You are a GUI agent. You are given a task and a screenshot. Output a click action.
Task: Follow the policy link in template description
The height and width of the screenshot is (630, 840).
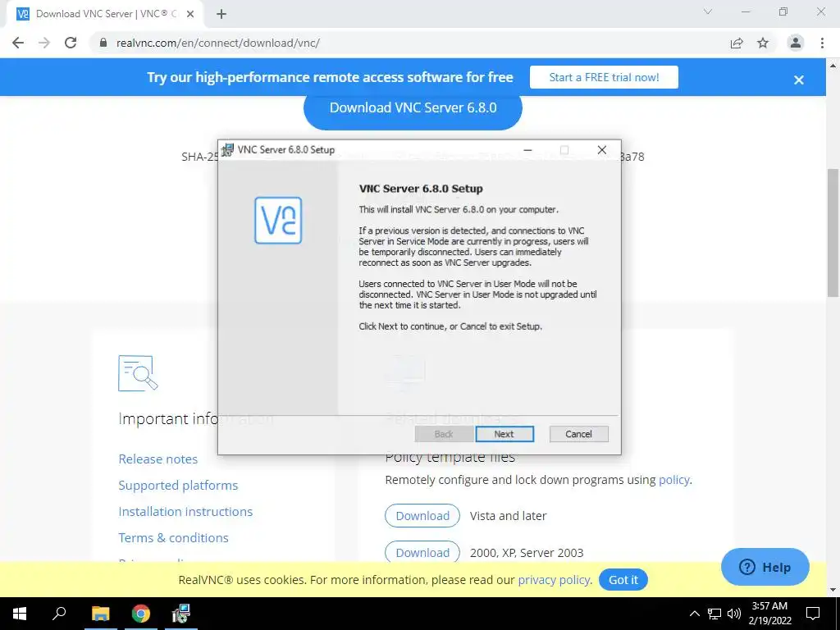coord(674,479)
